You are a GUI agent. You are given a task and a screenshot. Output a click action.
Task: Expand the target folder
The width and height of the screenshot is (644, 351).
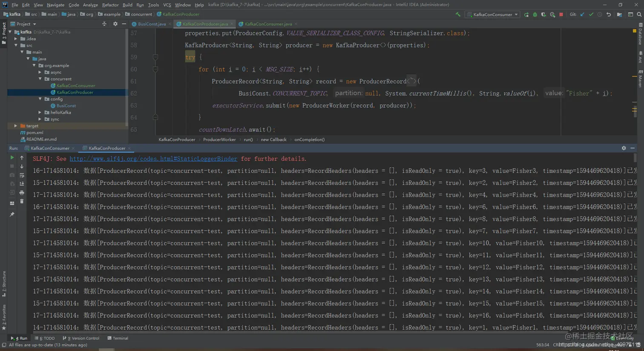click(16, 126)
